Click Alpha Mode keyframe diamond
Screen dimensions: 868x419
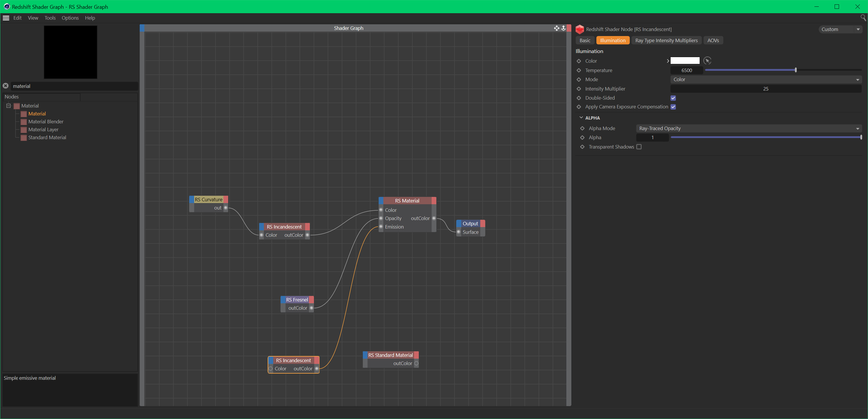pos(582,128)
